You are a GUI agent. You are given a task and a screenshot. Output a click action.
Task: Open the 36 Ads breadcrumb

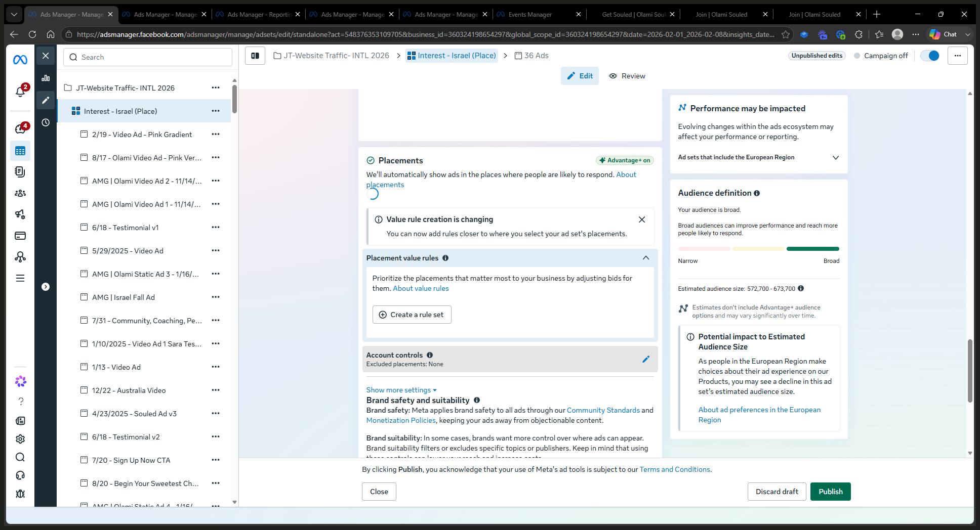click(532, 56)
